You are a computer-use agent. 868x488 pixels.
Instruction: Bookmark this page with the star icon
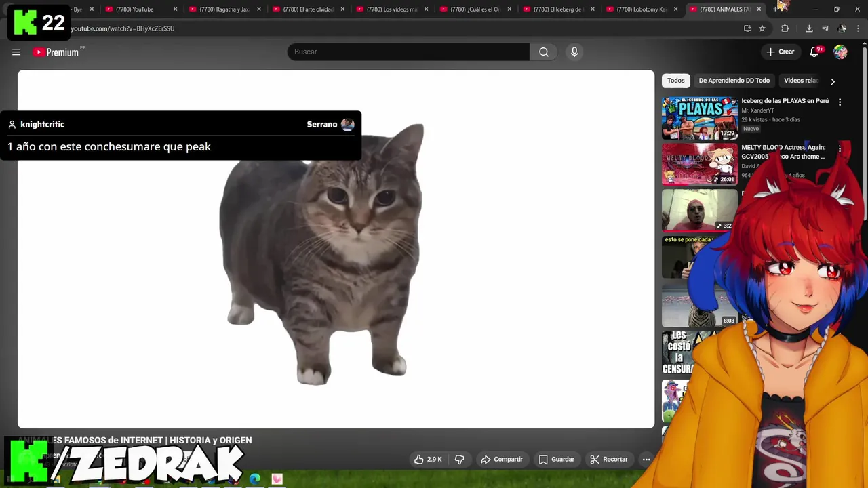pos(762,28)
